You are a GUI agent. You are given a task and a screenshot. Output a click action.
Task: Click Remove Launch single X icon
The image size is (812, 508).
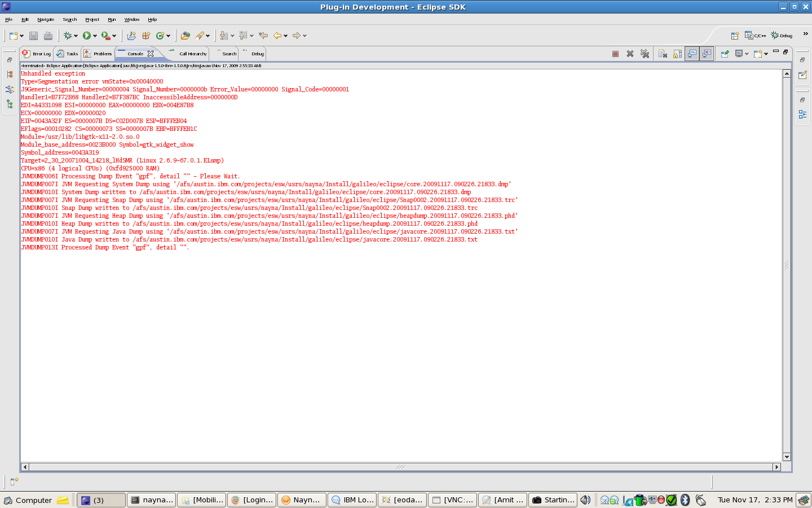tap(630, 54)
